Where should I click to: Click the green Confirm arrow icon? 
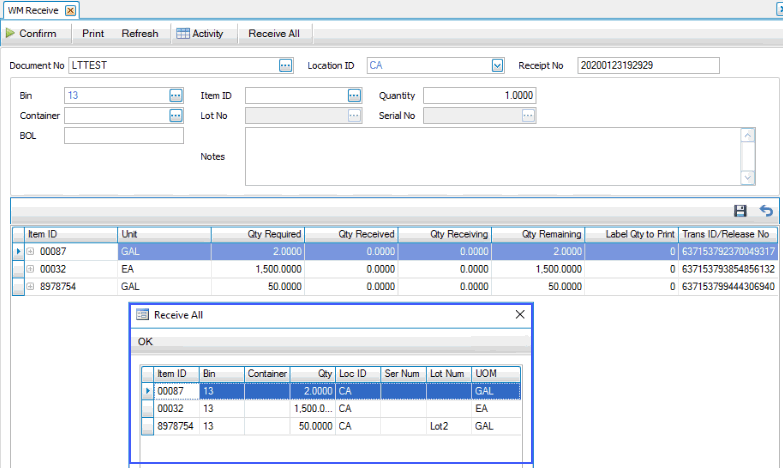click(x=10, y=33)
